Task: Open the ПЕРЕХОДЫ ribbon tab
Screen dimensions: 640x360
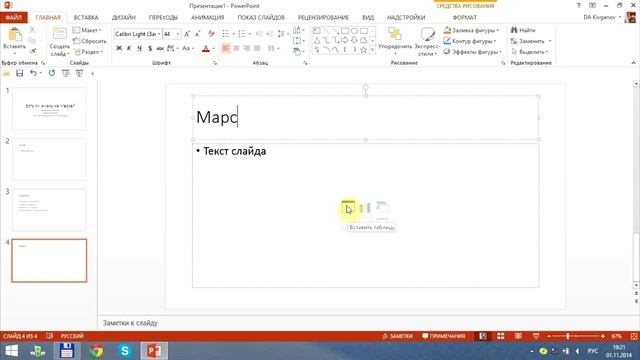Action: point(163,18)
